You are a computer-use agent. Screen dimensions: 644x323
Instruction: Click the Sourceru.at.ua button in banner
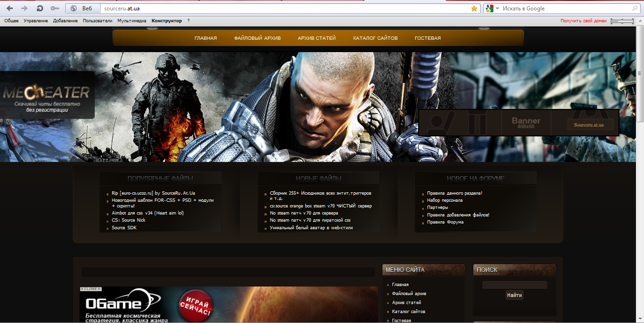tap(590, 125)
